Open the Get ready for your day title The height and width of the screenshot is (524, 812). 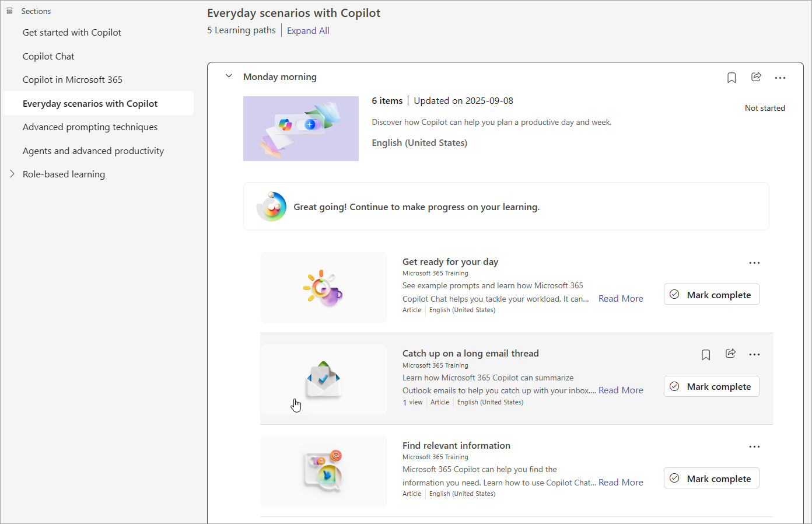[x=450, y=262]
